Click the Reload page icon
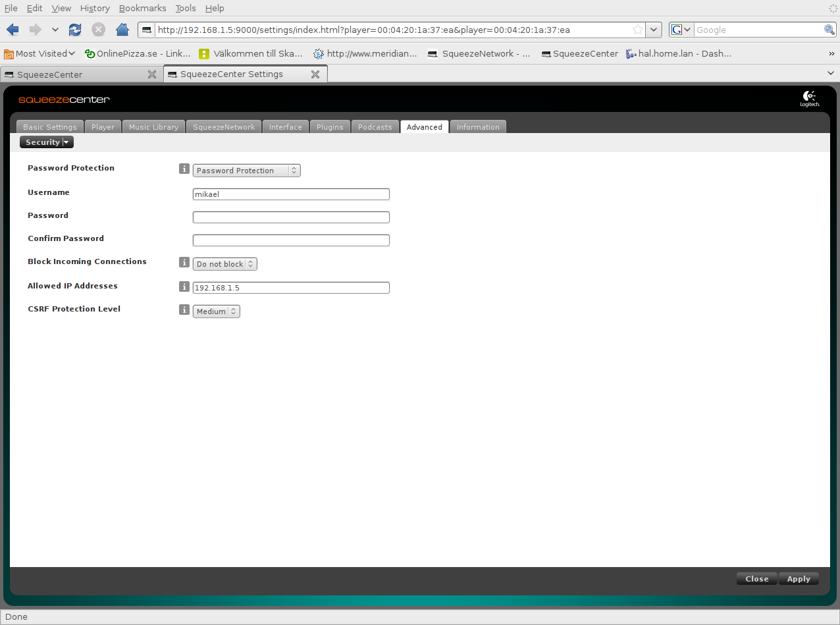Image resolution: width=840 pixels, height=625 pixels. [x=75, y=30]
